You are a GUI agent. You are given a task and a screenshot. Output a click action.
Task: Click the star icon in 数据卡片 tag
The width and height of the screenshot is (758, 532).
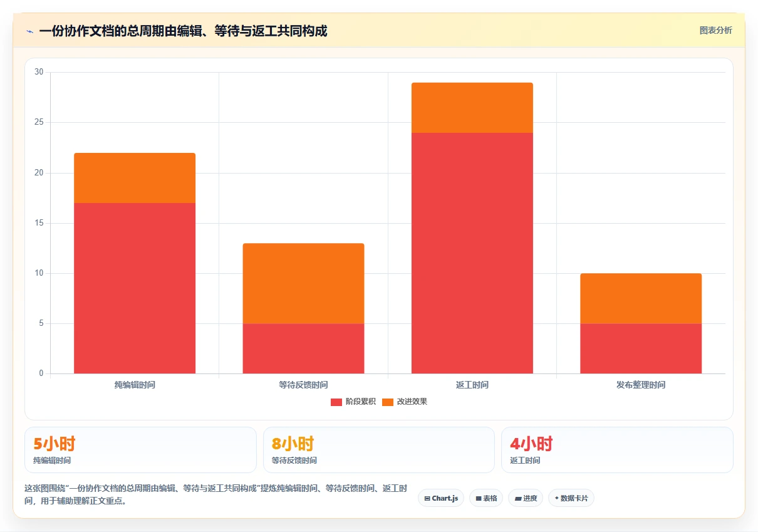coord(556,498)
